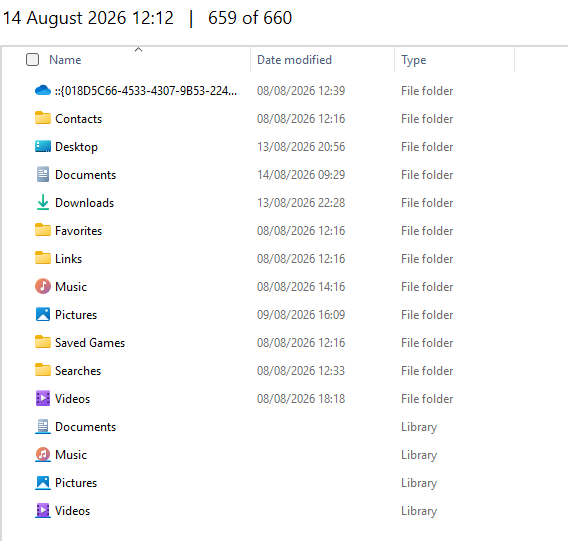
Task: Click the Searches folder icon
Action: [x=43, y=370]
